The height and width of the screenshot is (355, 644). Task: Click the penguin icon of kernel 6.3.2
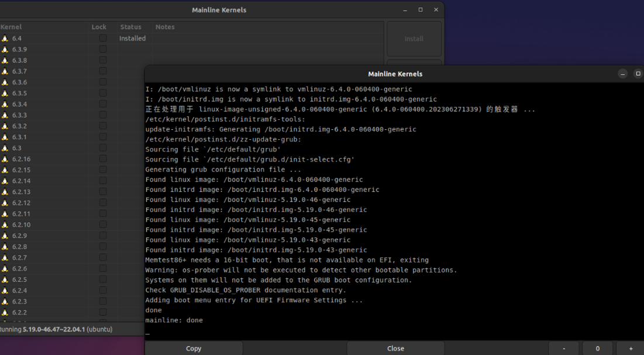click(5, 126)
